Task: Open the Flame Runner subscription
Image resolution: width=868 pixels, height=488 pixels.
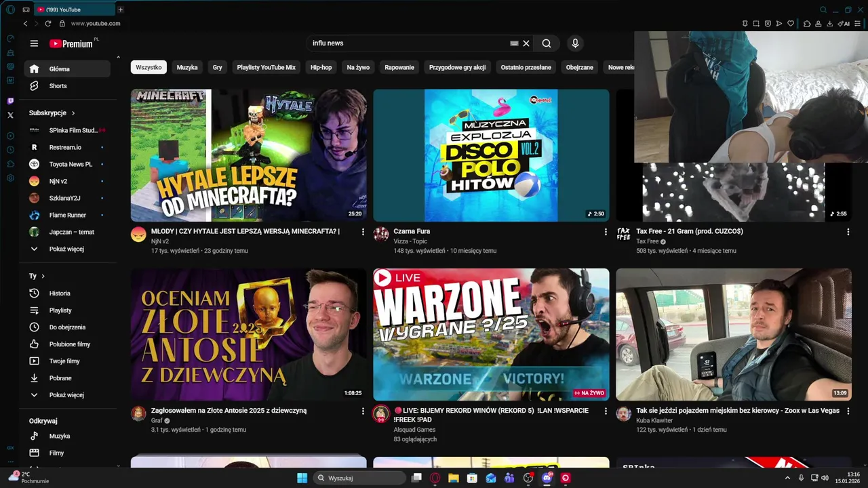Action: 66,216
